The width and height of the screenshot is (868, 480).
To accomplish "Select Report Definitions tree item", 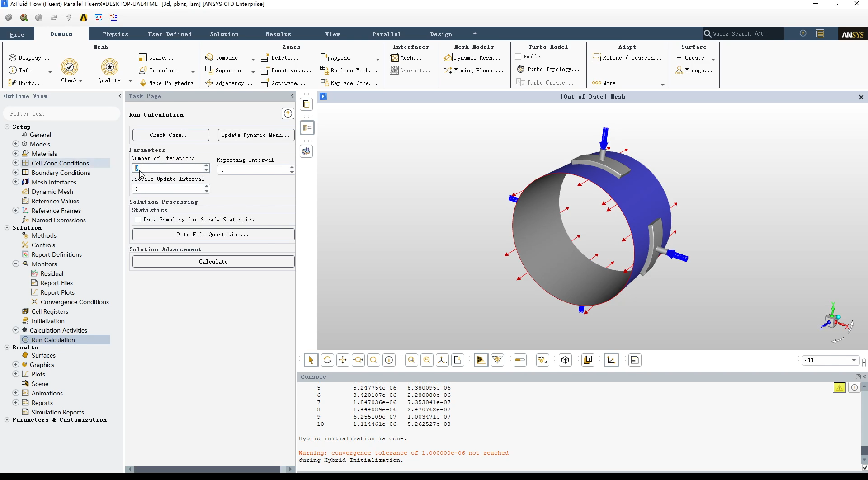I will [x=57, y=254].
